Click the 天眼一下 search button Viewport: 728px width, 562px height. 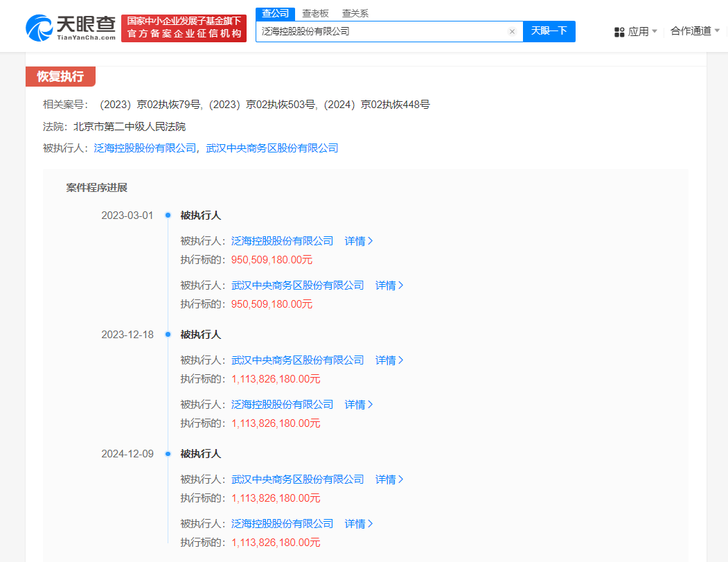point(549,31)
